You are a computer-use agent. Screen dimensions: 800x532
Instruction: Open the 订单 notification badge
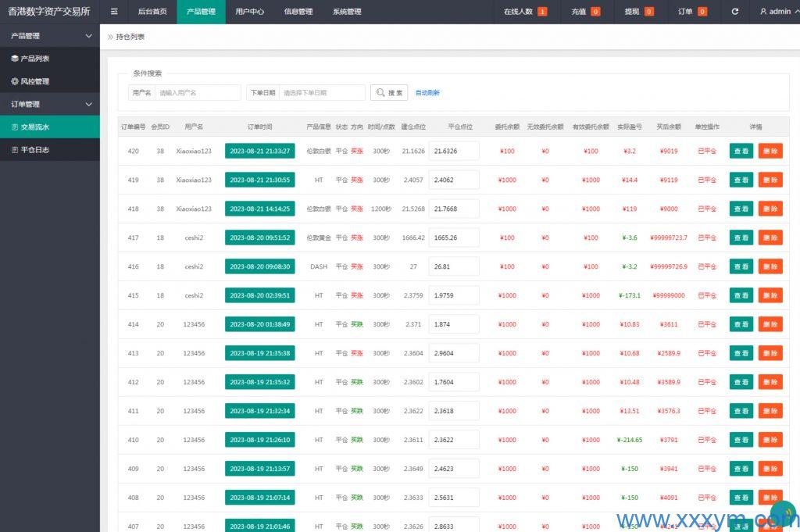[702, 12]
